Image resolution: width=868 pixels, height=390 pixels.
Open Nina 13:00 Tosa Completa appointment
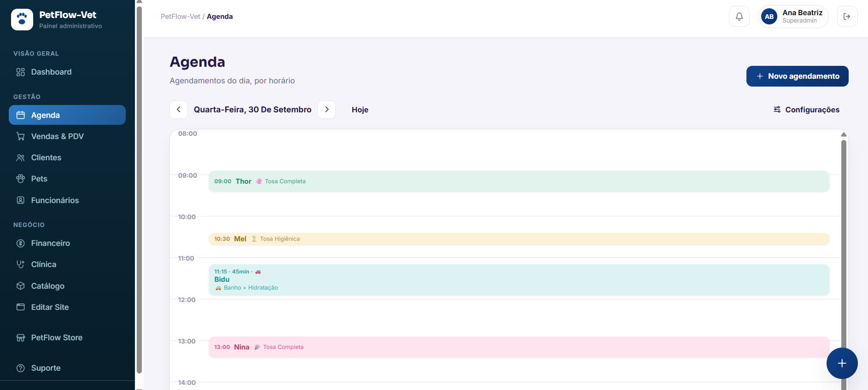tap(519, 347)
